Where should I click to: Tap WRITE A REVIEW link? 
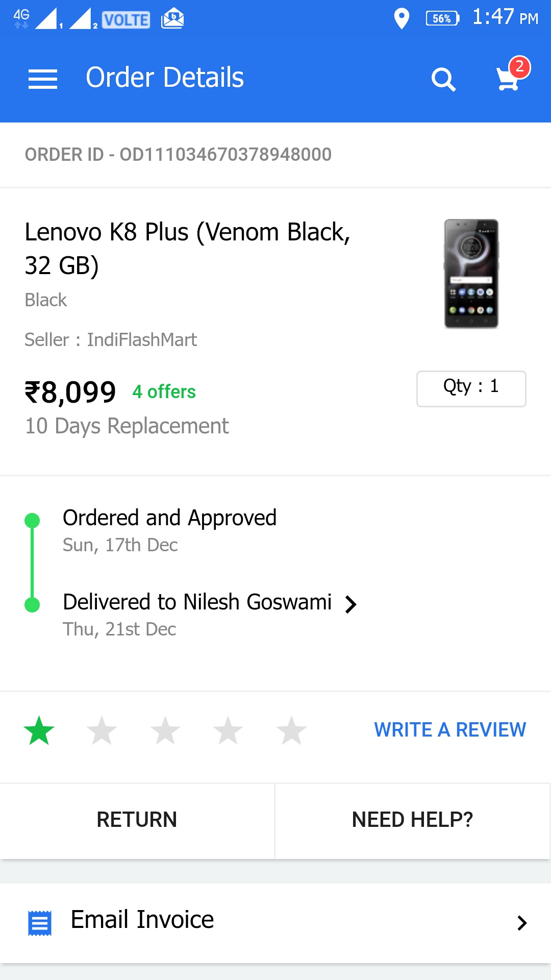coord(449,730)
